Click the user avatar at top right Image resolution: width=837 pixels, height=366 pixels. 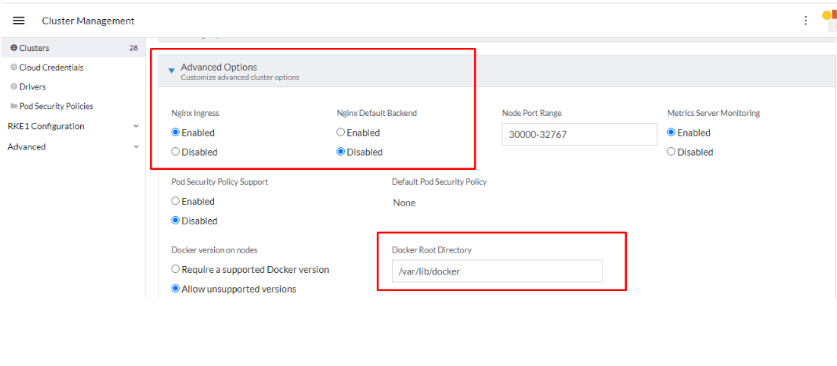click(x=830, y=21)
